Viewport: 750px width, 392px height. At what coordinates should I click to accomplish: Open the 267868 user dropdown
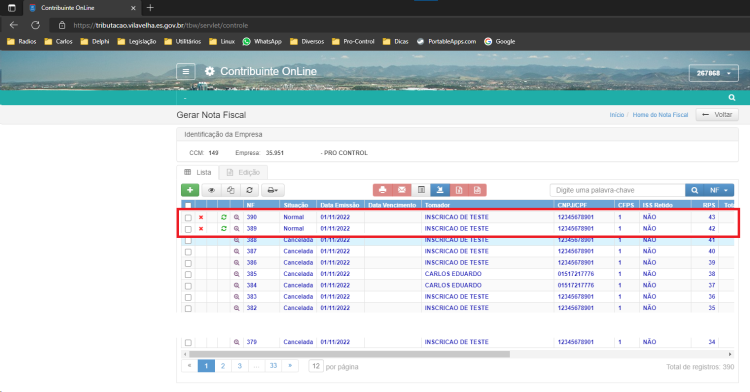(x=714, y=73)
